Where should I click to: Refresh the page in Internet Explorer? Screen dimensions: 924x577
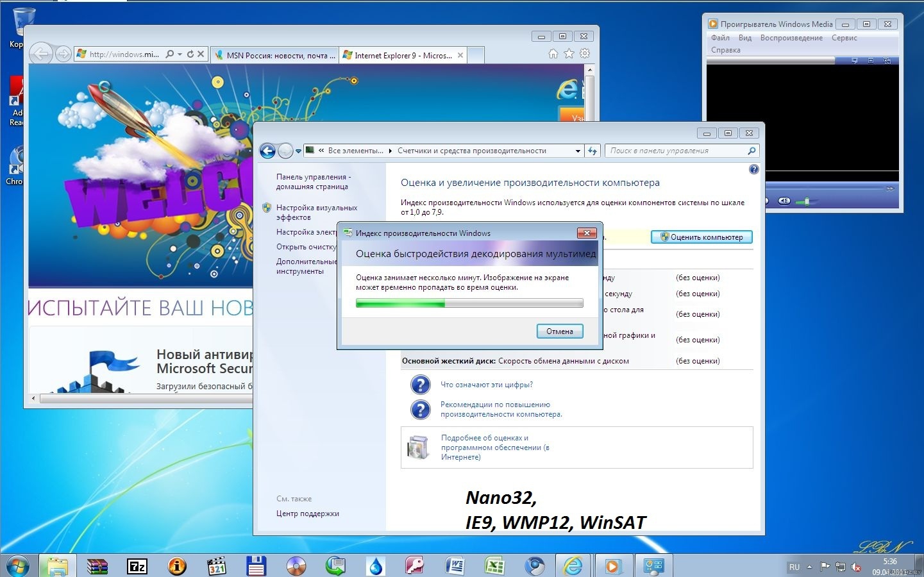tap(190, 54)
